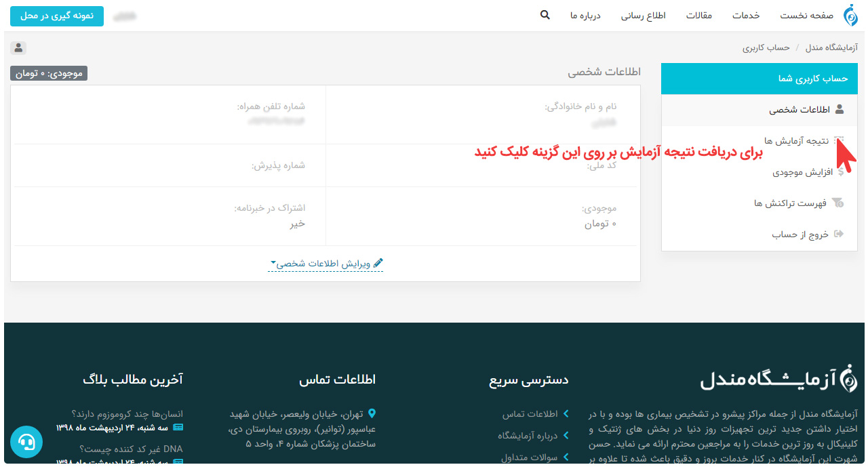Click the first blog date سه شنبه، ۲۴ اردیبهشت
Screen dimensions: 868x467
[112, 428]
